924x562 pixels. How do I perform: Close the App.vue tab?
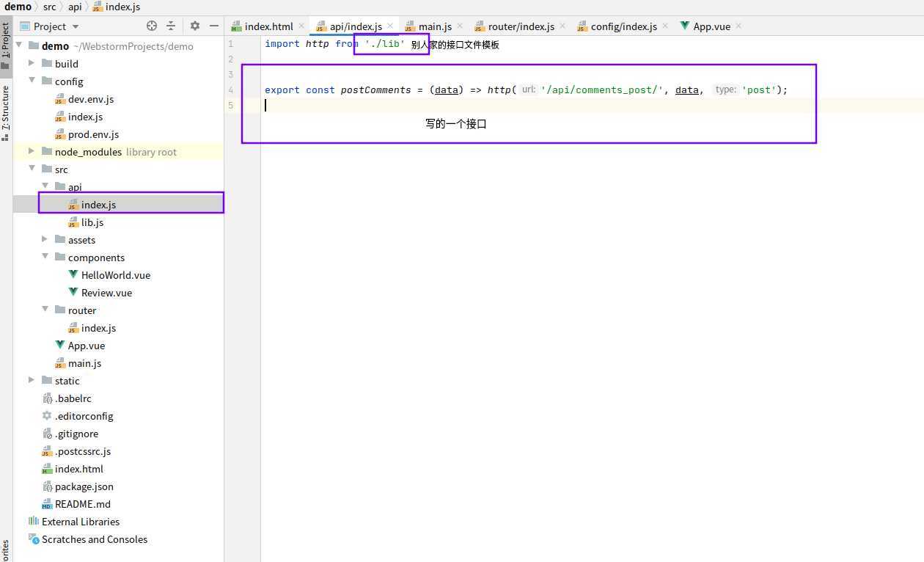(738, 26)
